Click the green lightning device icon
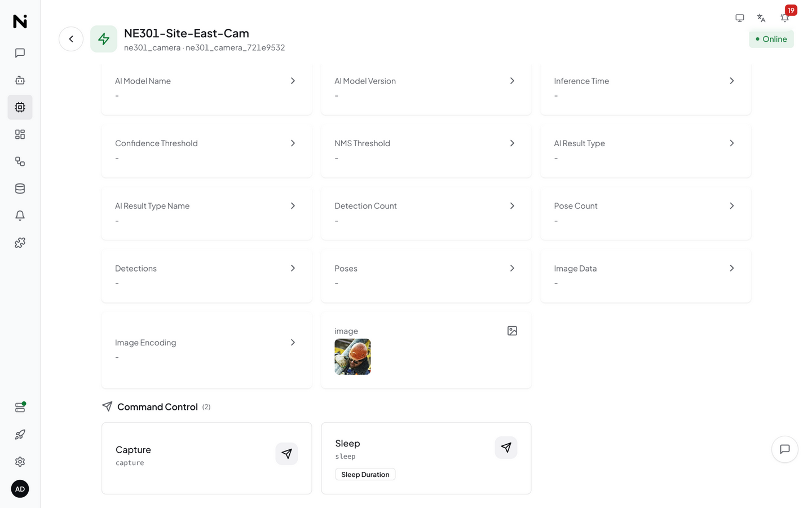812x508 pixels. pos(104,39)
